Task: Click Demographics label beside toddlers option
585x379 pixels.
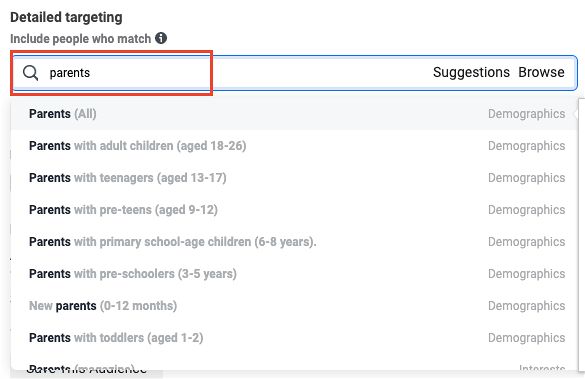Action: click(x=526, y=338)
